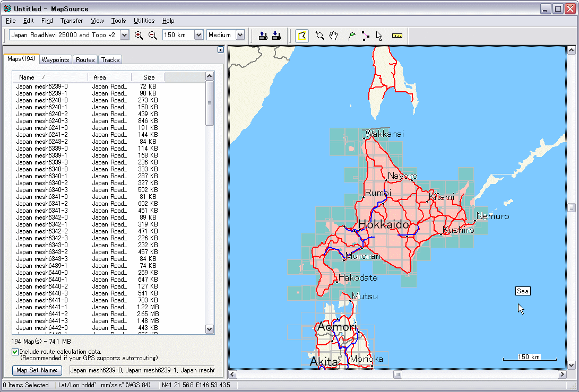Click the map set name text field
579x392 pixels.
click(142, 370)
